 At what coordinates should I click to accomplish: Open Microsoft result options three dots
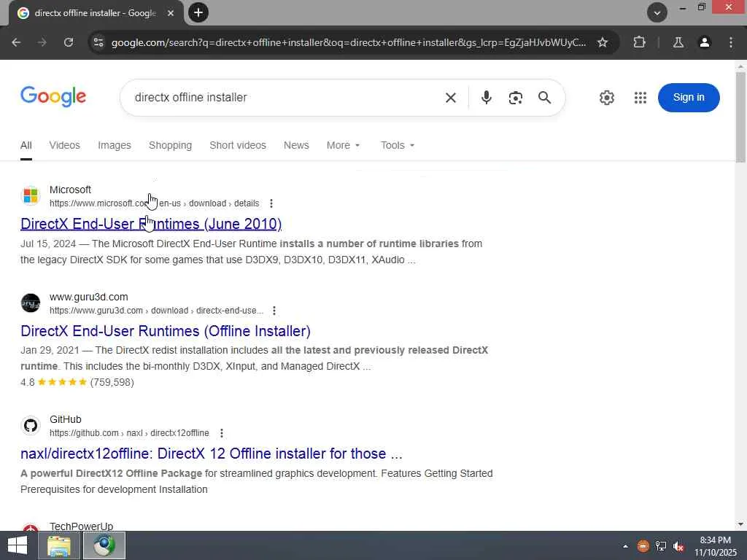coord(271,203)
